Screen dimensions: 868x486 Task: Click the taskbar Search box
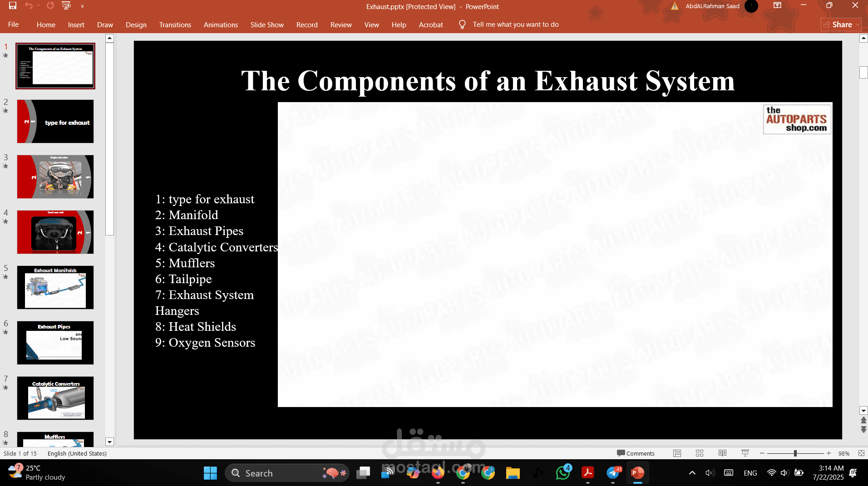(x=287, y=473)
